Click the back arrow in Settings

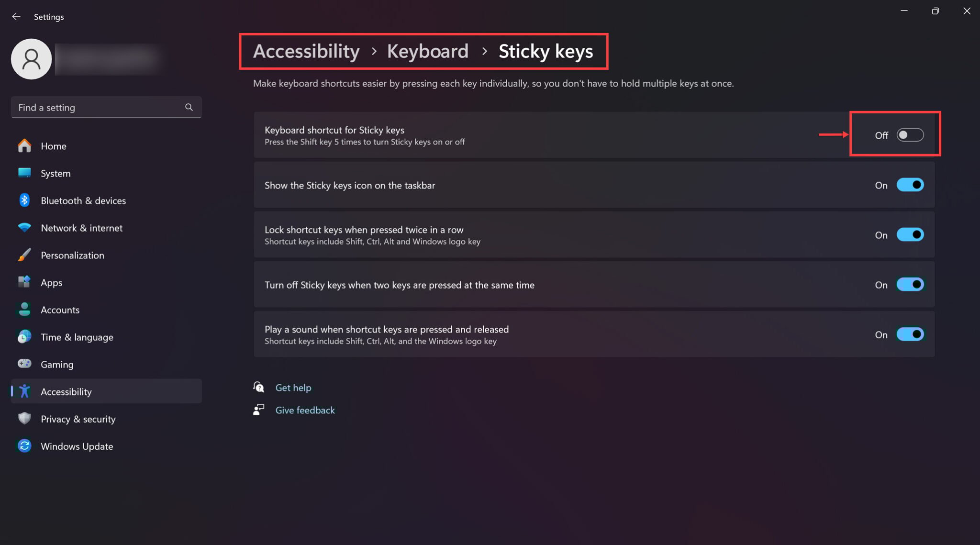(x=16, y=16)
